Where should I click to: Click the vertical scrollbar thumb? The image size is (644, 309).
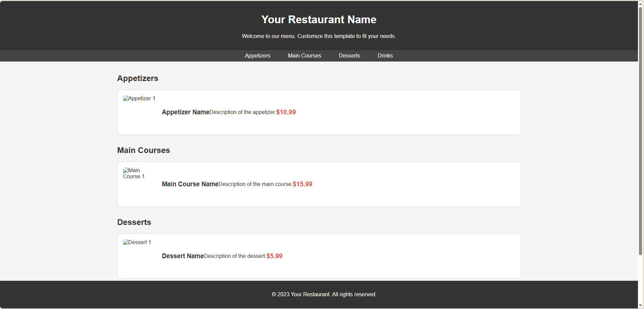(x=641, y=131)
